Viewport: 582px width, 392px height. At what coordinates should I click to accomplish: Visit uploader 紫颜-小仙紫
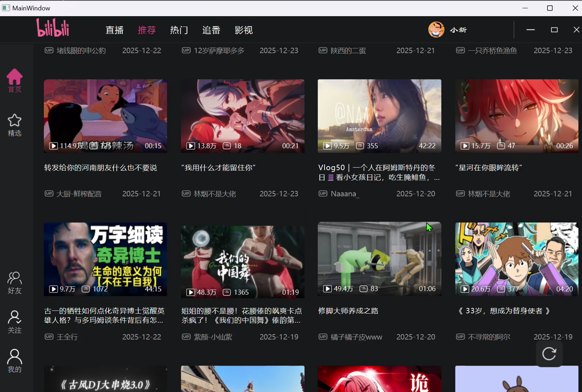(213, 337)
